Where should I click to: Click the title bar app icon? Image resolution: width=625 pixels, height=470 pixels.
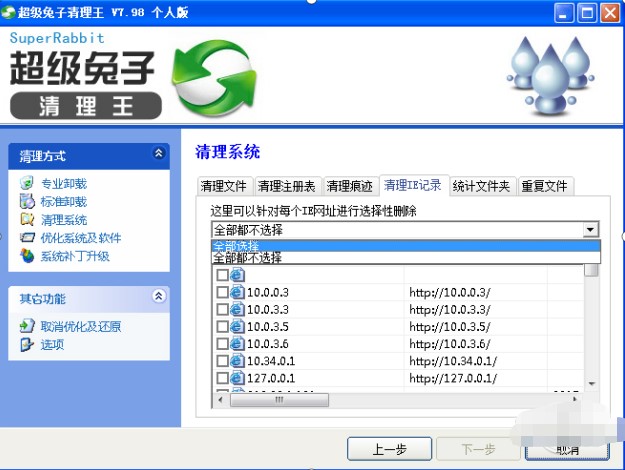8,12
